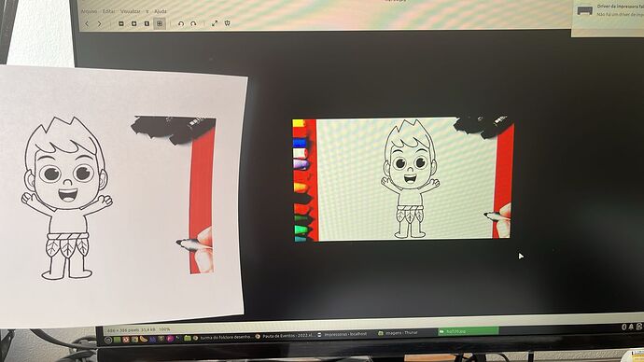
Task: Click the zoom out toolbar icon
Action: [x=121, y=24]
